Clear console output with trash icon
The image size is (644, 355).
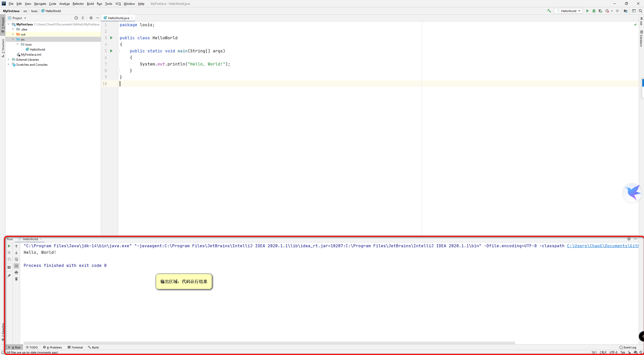click(16, 279)
